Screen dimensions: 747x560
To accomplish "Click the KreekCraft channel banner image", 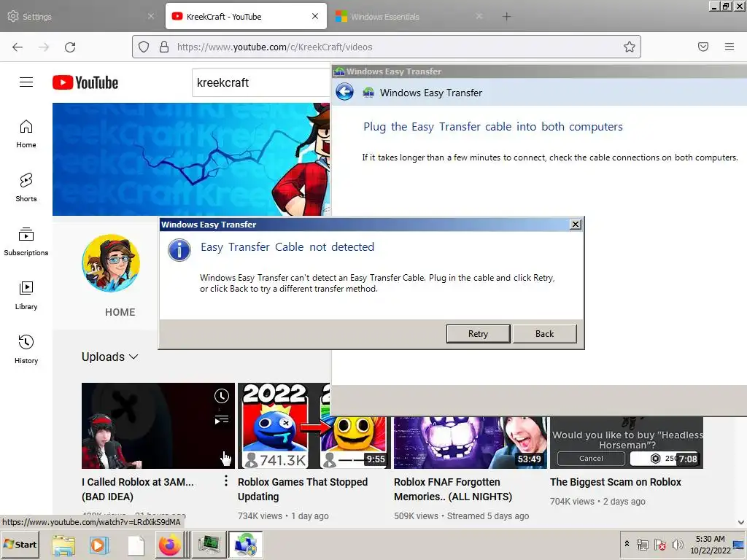I will tap(191, 159).
